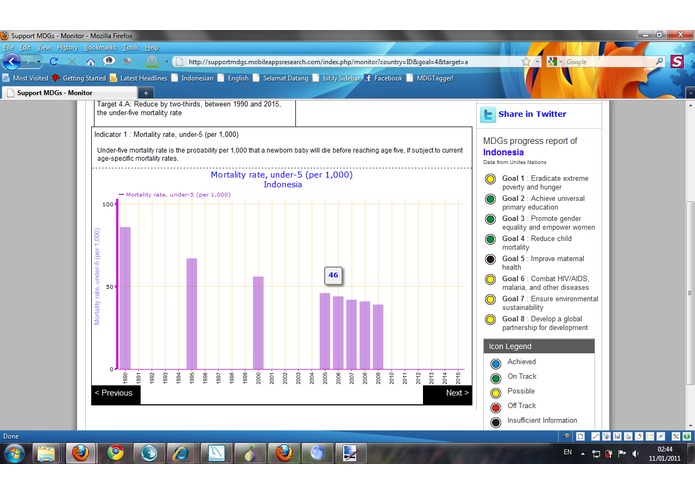Open a new tab with plus button
Image resolution: width=695 pixels, height=494 pixels.
pyautogui.click(x=146, y=93)
